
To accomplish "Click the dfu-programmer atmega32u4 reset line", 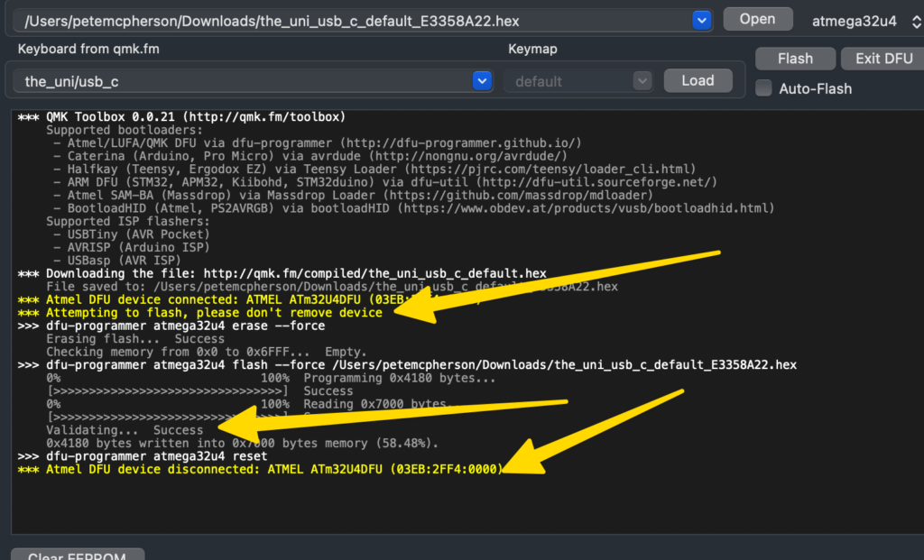I will (x=142, y=456).
